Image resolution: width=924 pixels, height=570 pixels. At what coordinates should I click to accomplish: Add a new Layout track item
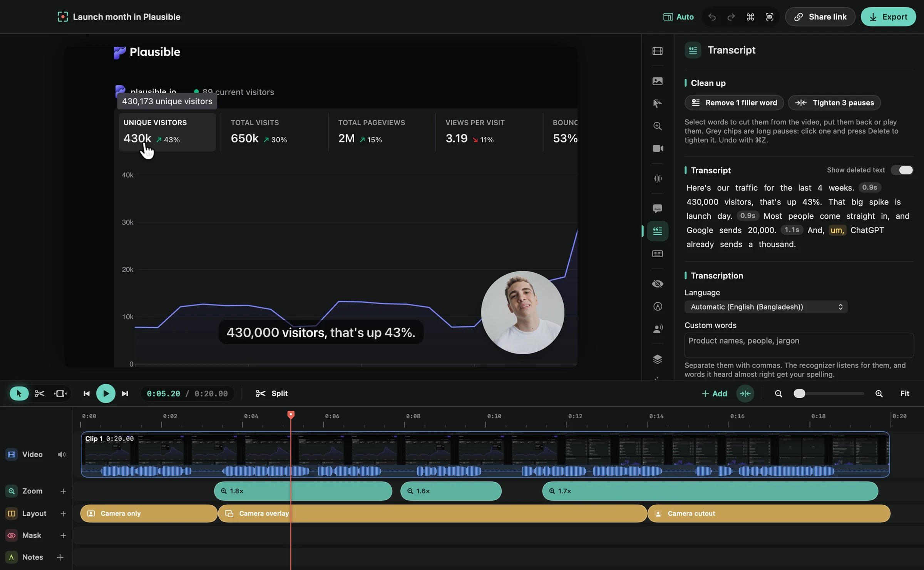pyautogui.click(x=63, y=513)
